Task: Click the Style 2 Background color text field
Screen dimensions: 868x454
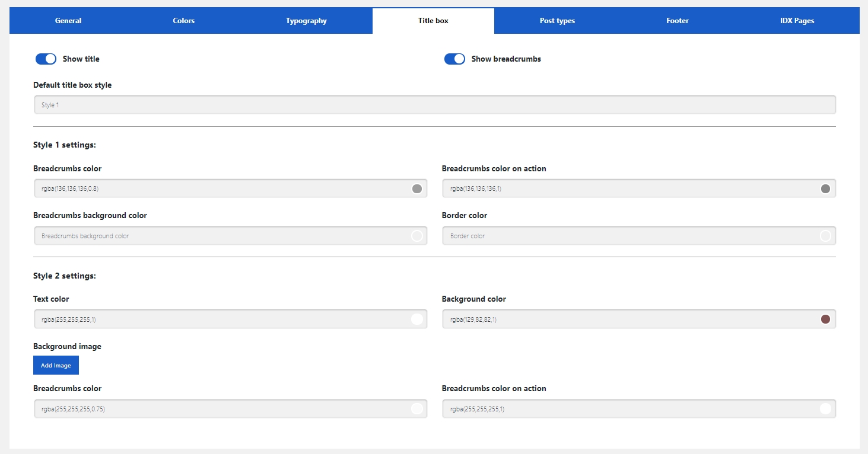Action: tap(629, 319)
